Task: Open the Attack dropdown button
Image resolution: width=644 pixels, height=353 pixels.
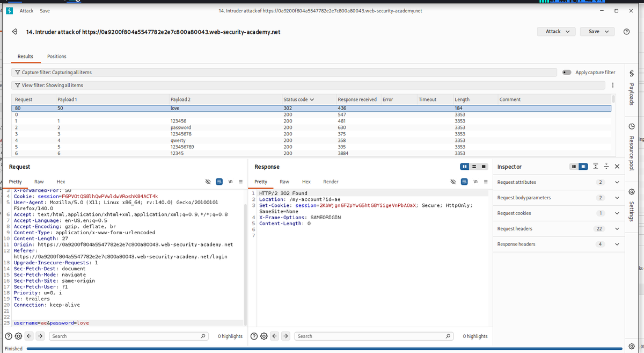Action: click(557, 32)
